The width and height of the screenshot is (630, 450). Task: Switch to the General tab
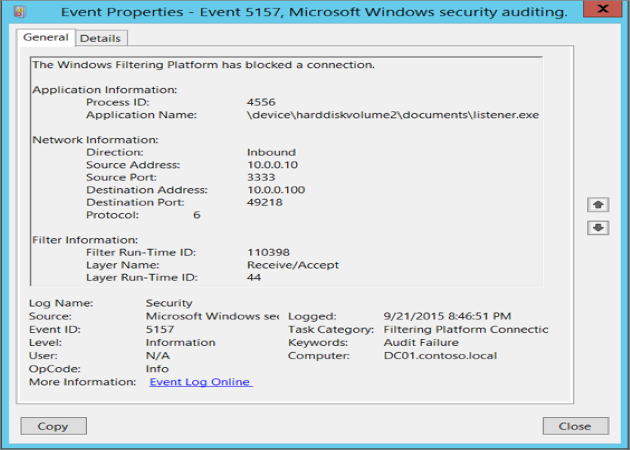(47, 38)
